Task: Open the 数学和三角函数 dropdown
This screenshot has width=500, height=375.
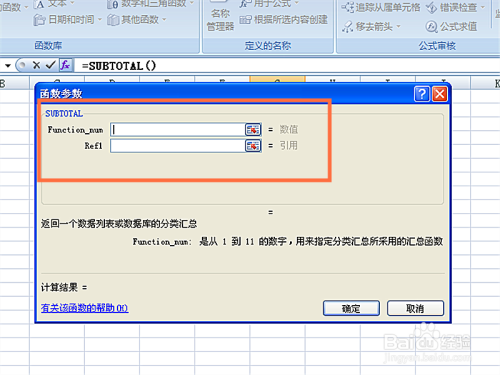Action: [150, 4]
